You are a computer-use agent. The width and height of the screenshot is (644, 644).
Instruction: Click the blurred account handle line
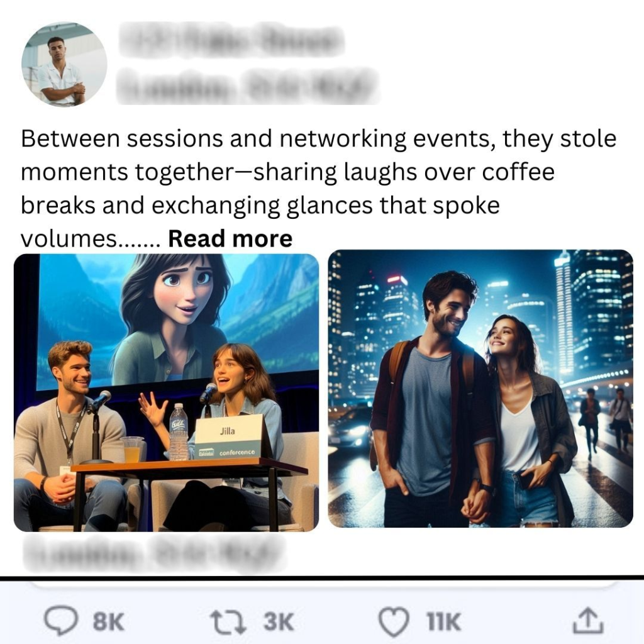(247, 86)
